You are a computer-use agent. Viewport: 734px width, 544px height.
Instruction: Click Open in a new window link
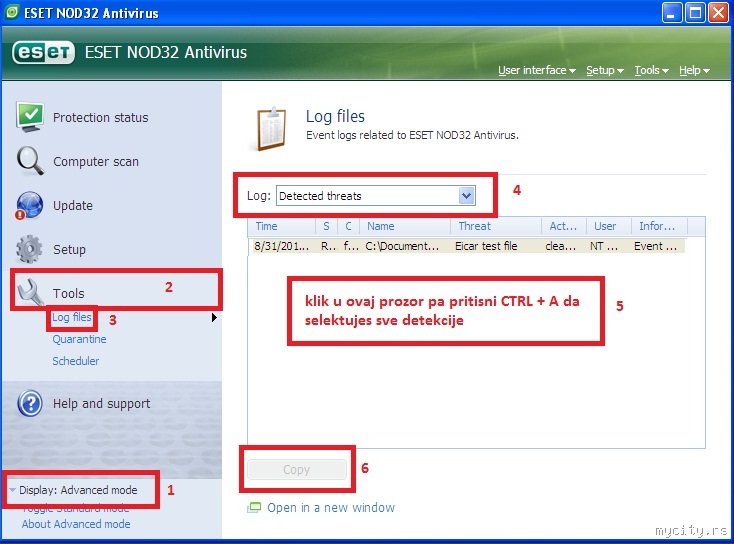point(331,507)
